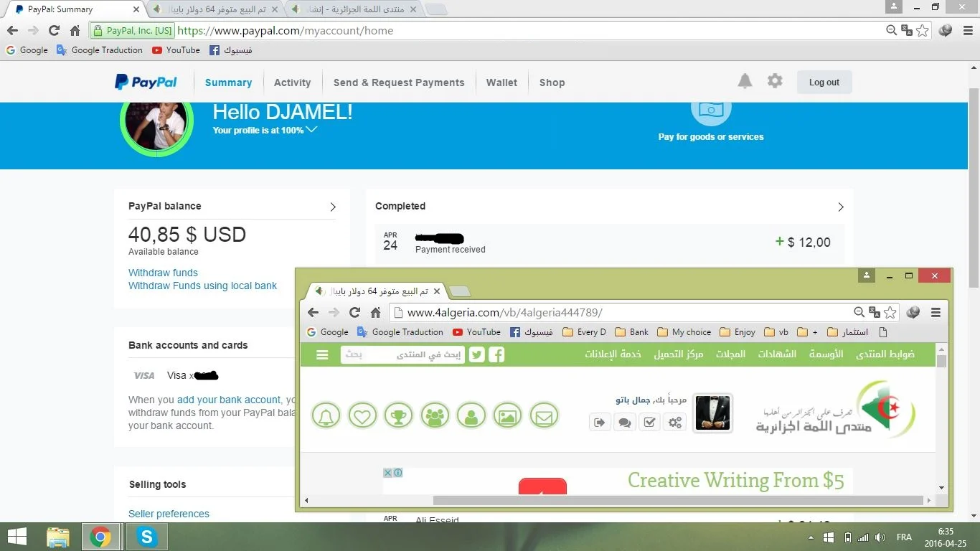Screen dimensions: 980x551
Task: Expand the profile at 100% chevron
Action: [x=311, y=130]
